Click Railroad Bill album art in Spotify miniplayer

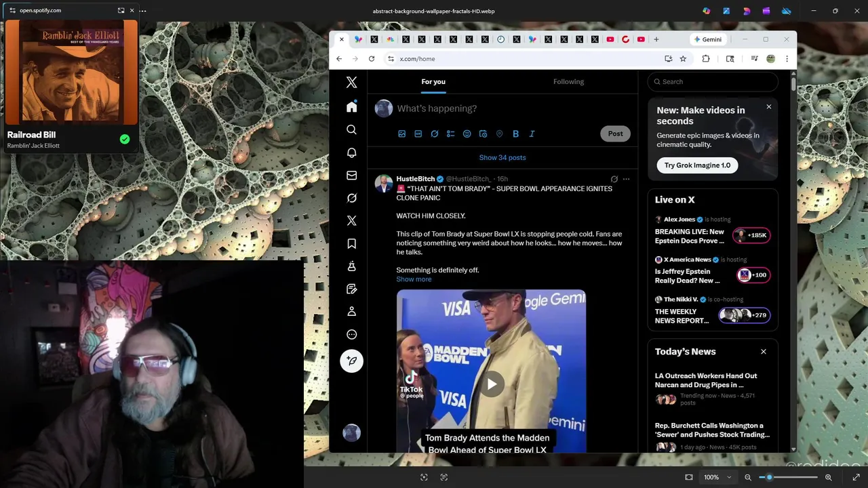coord(71,73)
